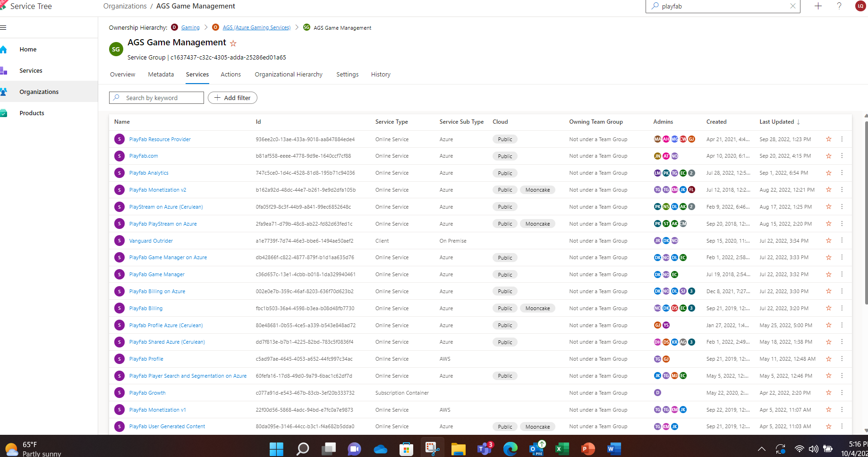Collapse the sidebar with the hamburger icon
868x457 pixels.
click(4, 27)
